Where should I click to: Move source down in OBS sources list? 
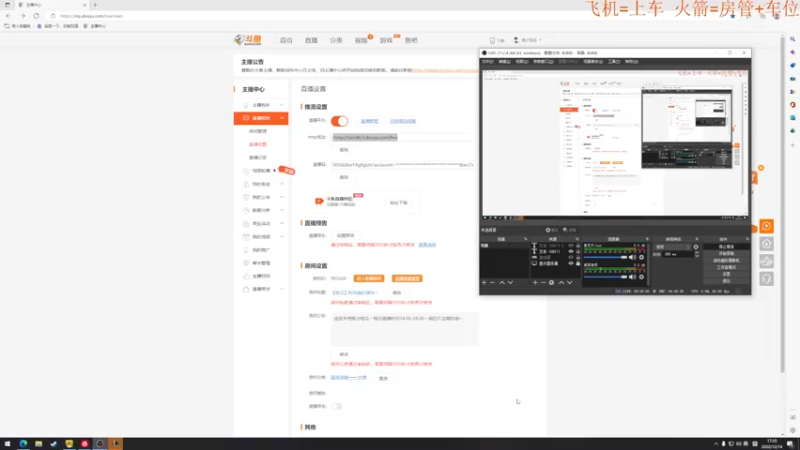coord(569,282)
